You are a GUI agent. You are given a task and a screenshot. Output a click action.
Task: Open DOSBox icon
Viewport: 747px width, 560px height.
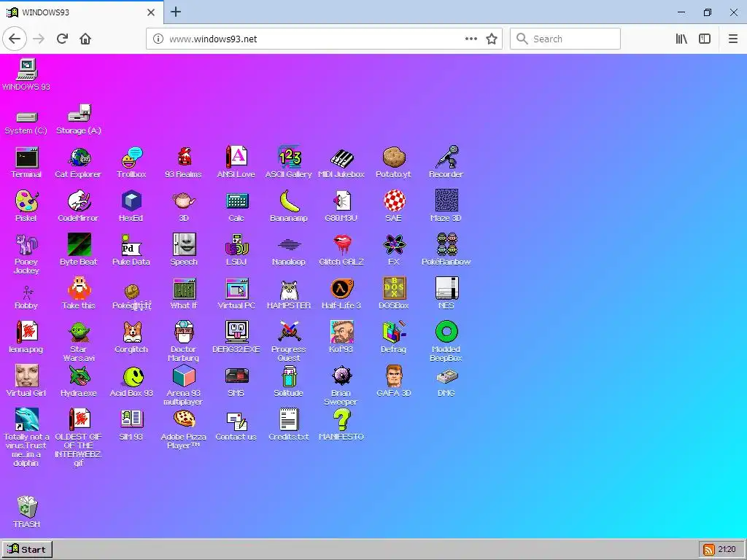[394, 289]
